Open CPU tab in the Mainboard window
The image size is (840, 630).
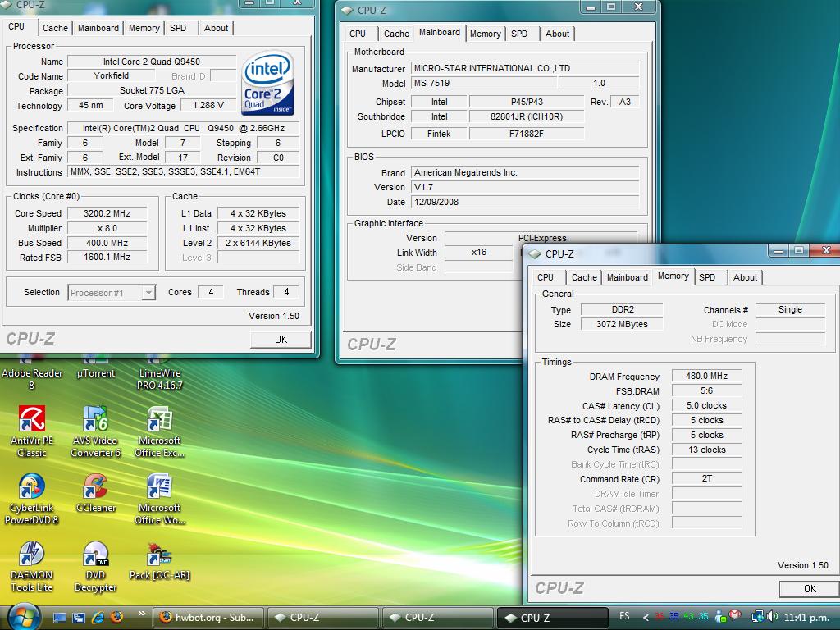pos(358,34)
